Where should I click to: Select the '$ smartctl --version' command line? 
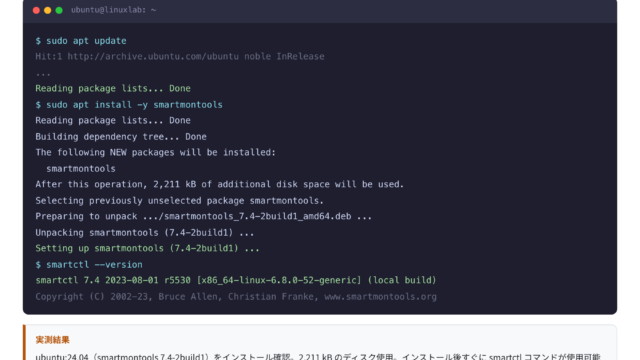89,264
